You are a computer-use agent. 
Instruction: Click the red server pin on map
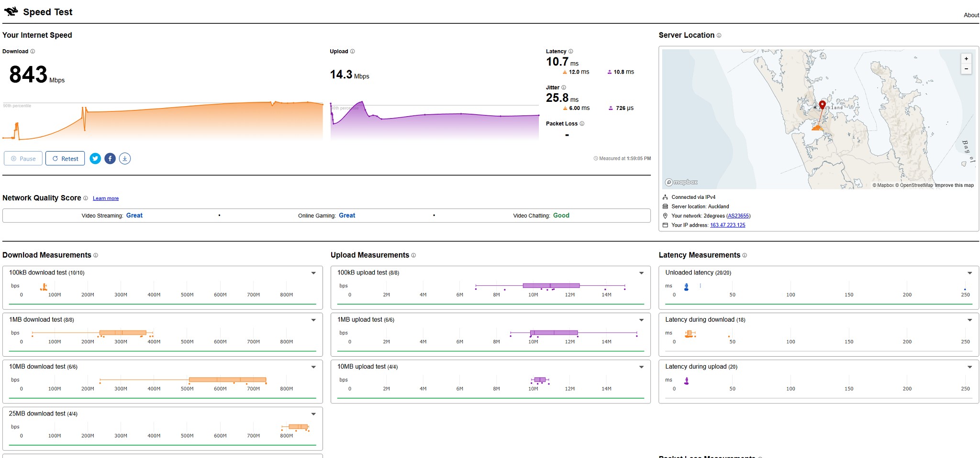point(822,105)
